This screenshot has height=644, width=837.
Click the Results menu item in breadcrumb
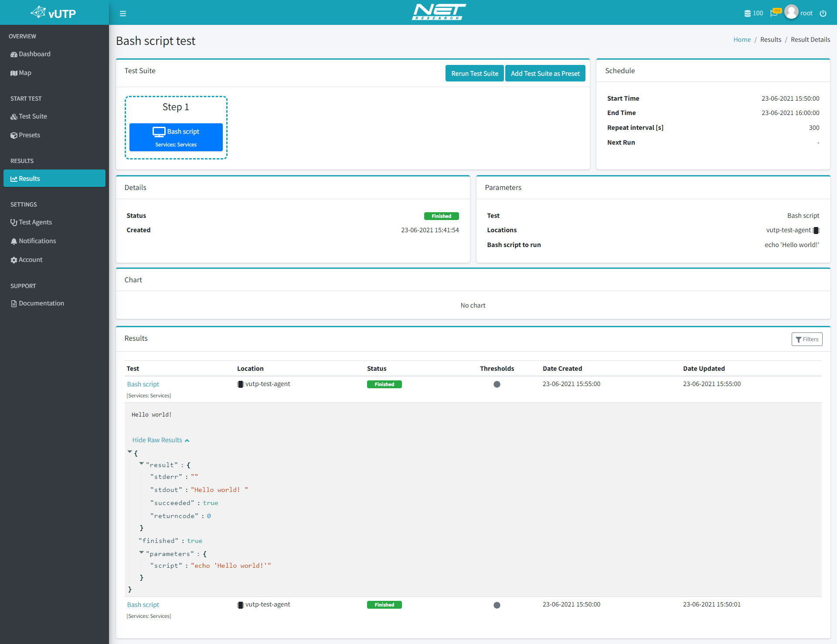point(769,40)
